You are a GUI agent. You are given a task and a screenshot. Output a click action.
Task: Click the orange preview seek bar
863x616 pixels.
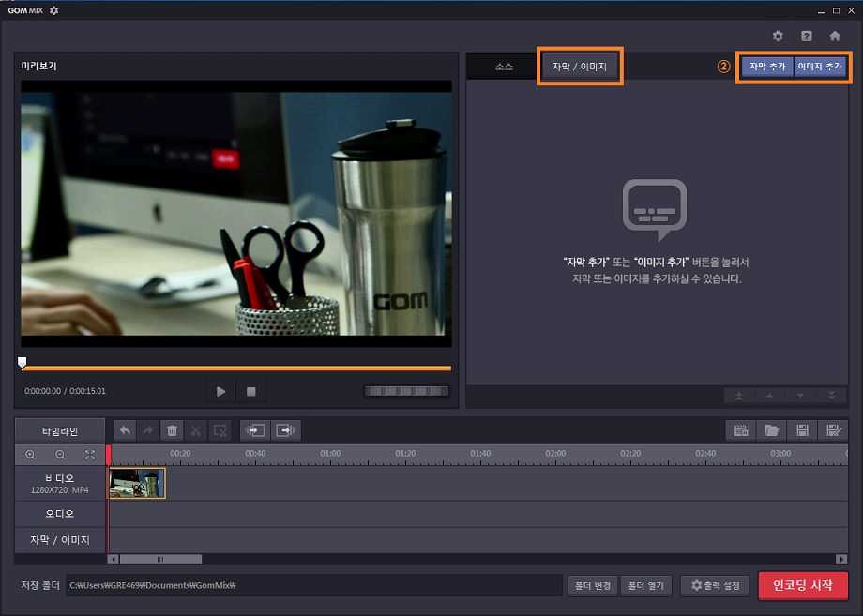[235, 368]
